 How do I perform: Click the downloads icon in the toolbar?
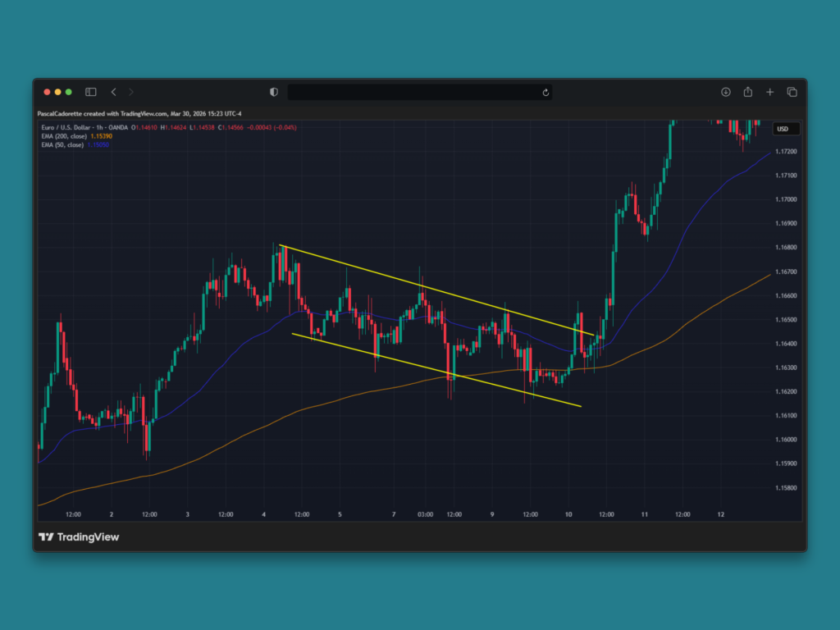726,92
